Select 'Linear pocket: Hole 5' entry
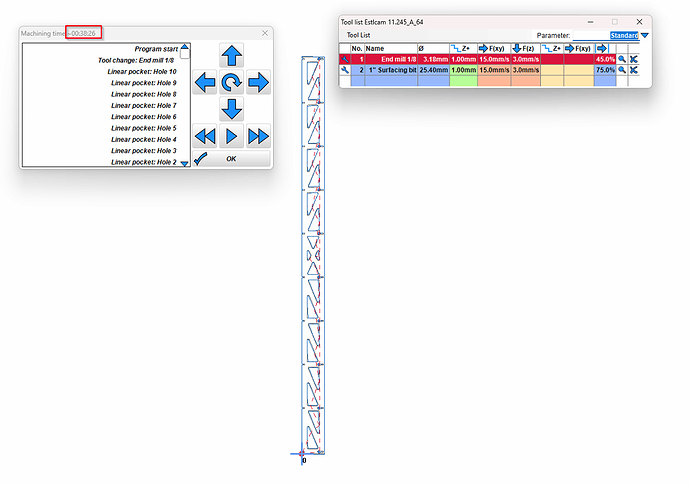 [143, 128]
